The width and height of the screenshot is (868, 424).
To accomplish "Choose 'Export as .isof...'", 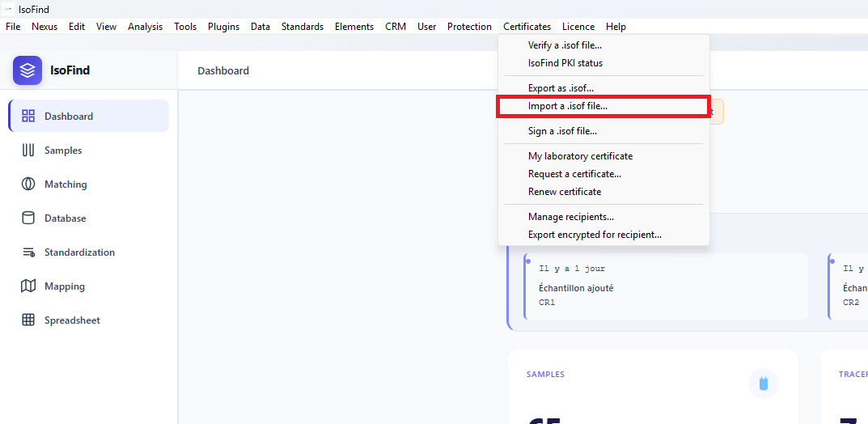I will (x=604, y=88).
